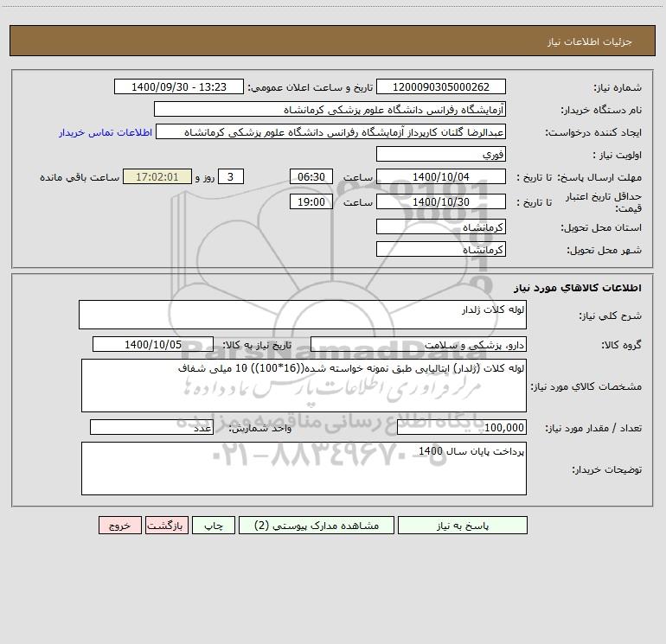Click the واحد شمارش label
This screenshot has height=644, width=666.
coord(260,429)
